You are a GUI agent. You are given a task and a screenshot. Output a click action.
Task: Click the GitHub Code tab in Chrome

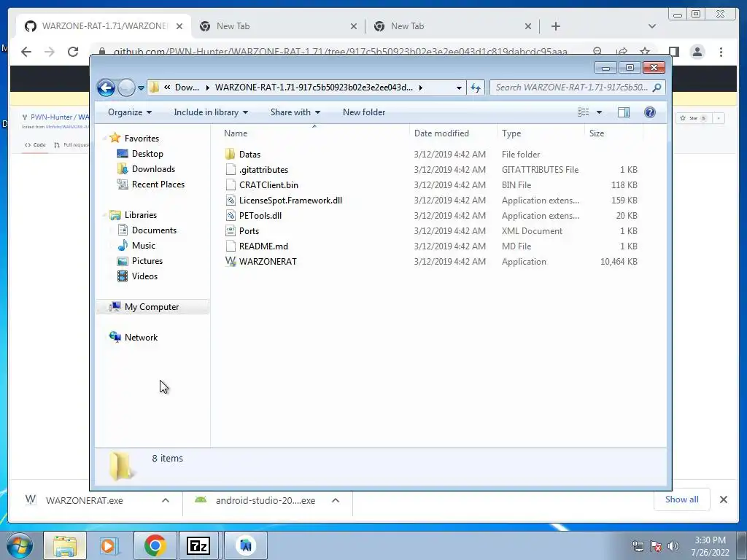[36, 145]
